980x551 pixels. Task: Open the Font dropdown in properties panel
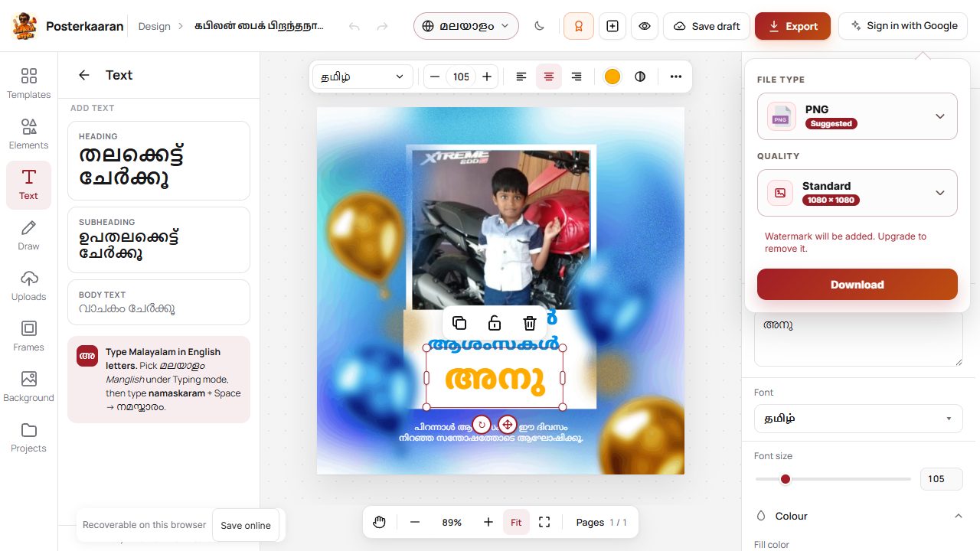click(858, 419)
